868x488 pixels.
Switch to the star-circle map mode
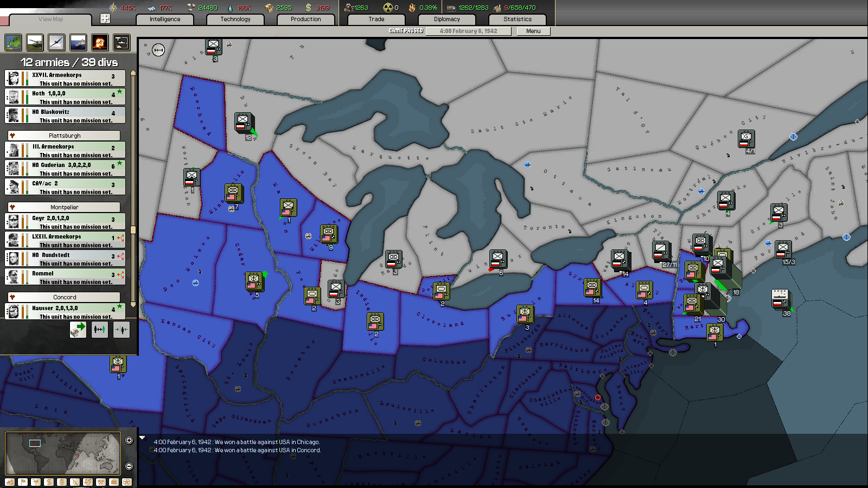(x=127, y=481)
